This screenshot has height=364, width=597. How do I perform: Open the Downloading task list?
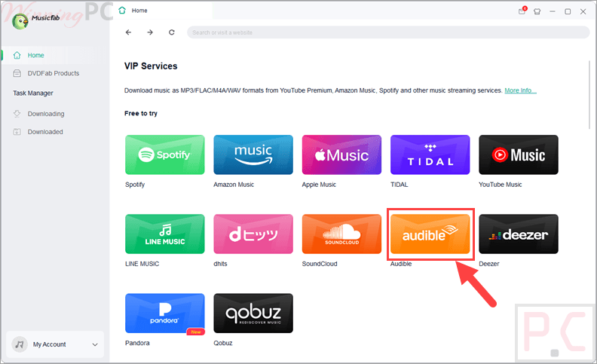[54, 114]
